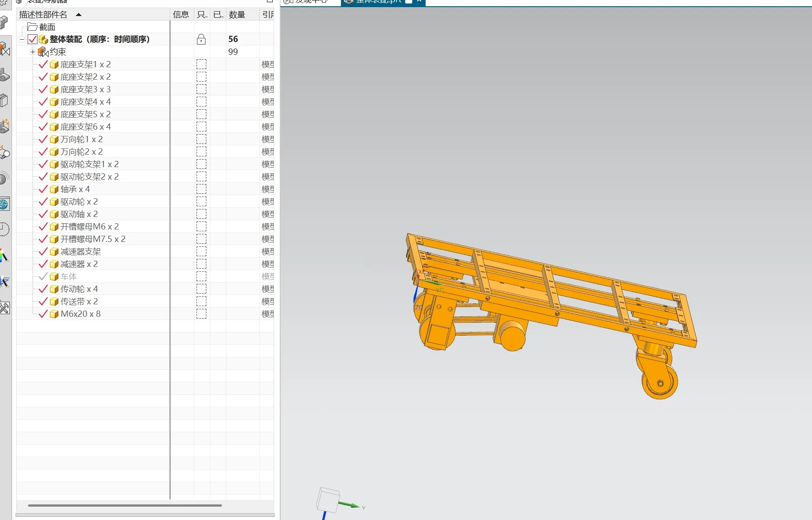Expand the 约束 constraints node
Image resolution: width=812 pixels, height=520 pixels.
(33, 52)
